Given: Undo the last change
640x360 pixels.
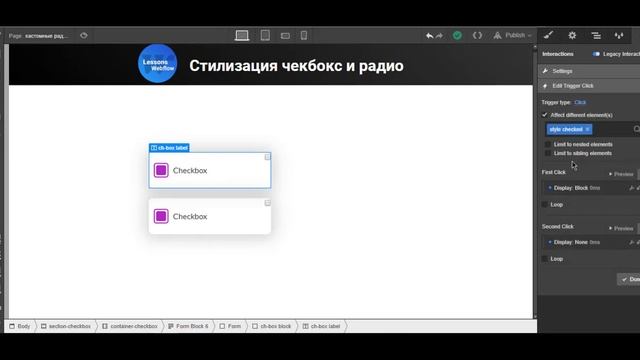Looking at the screenshot, I should click(x=429, y=36).
